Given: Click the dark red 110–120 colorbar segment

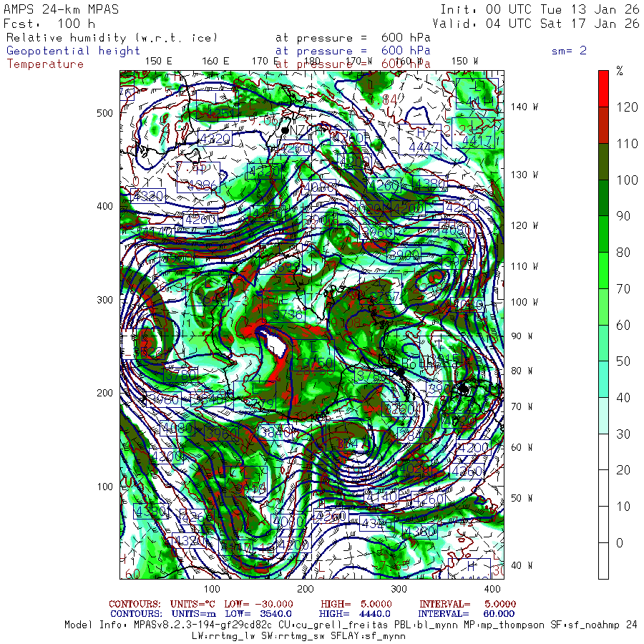Looking at the screenshot, I should pyautogui.click(x=603, y=125).
